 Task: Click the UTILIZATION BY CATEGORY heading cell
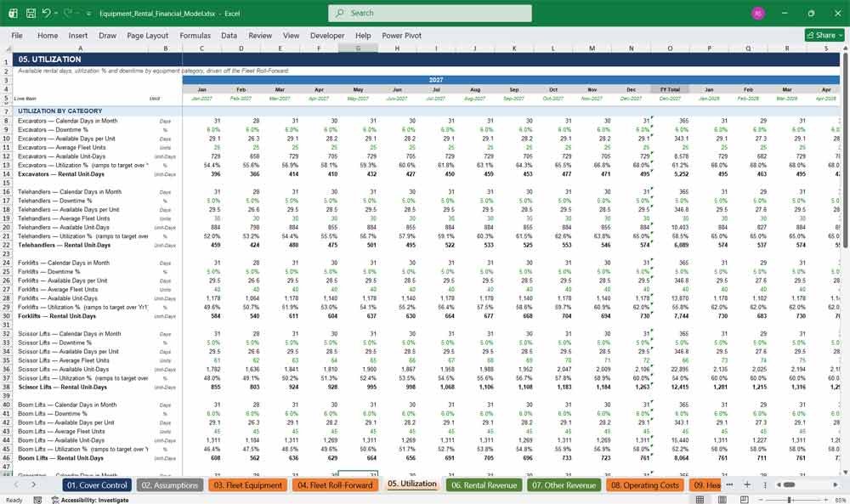60,110
